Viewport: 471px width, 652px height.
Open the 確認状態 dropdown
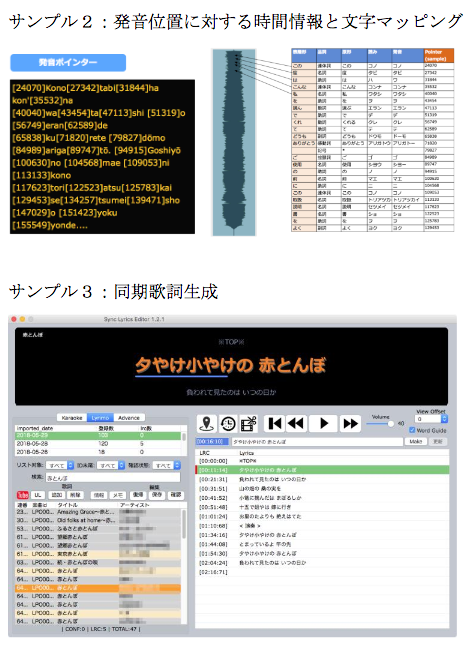pyautogui.click(x=166, y=465)
